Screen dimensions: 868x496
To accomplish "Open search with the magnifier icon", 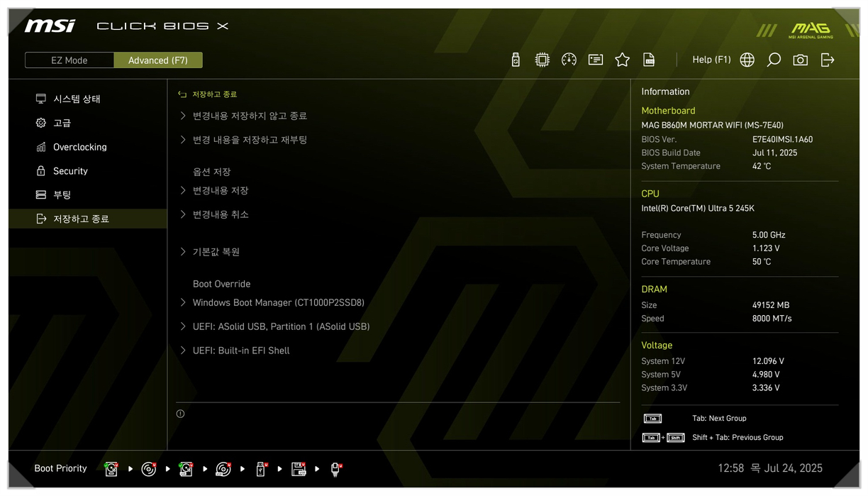I will coord(774,60).
